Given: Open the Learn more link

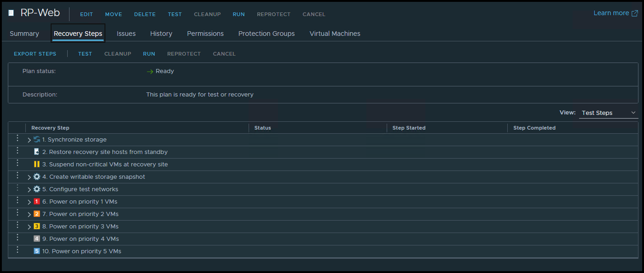Looking at the screenshot, I should coord(615,13).
